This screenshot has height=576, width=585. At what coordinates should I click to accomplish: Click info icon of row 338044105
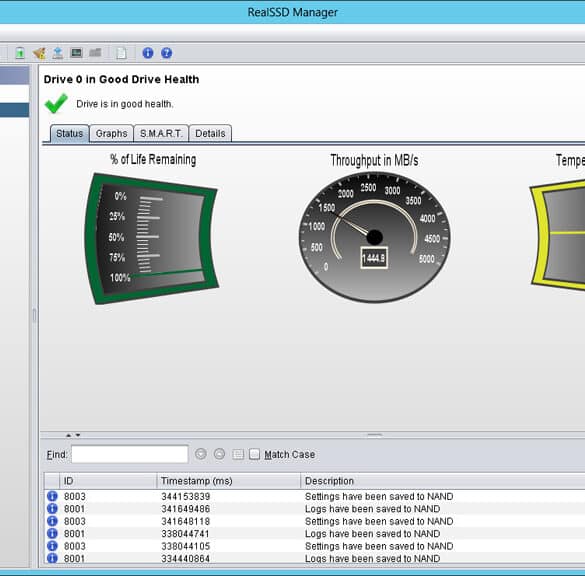52,546
